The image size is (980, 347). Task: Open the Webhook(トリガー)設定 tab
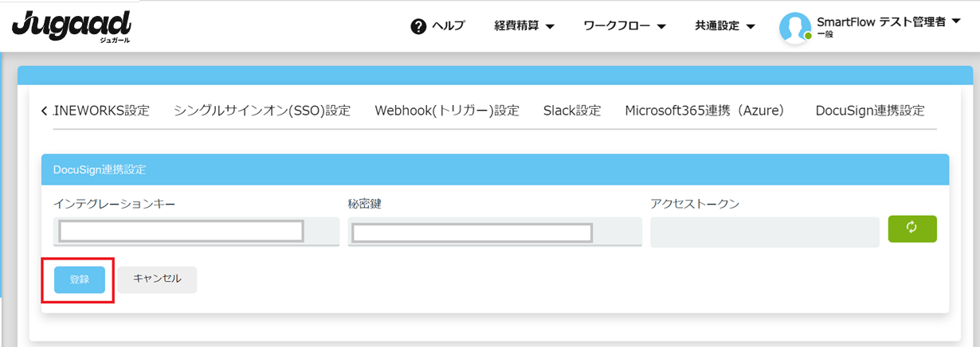tap(447, 111)
